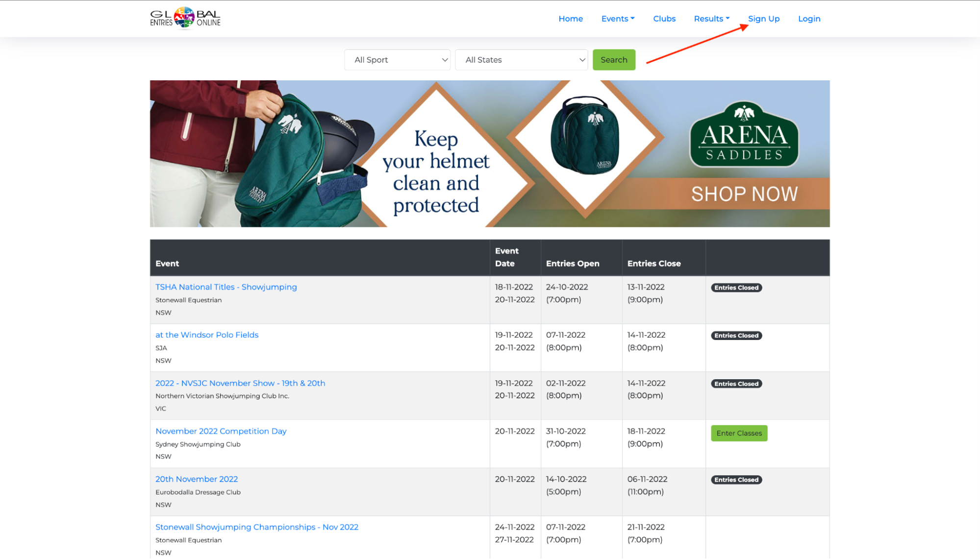Open the All Sport dropdown
Viewport: 980px width, 559px height.
coord(397,60)
